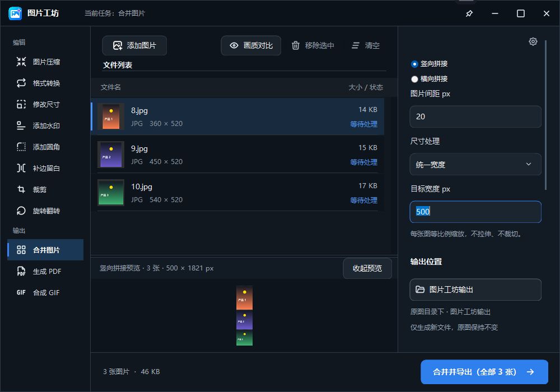This screenshot has width=560, height=392.
Task: Open the 图片压缩 tool
Action: [x=45, y=62]
